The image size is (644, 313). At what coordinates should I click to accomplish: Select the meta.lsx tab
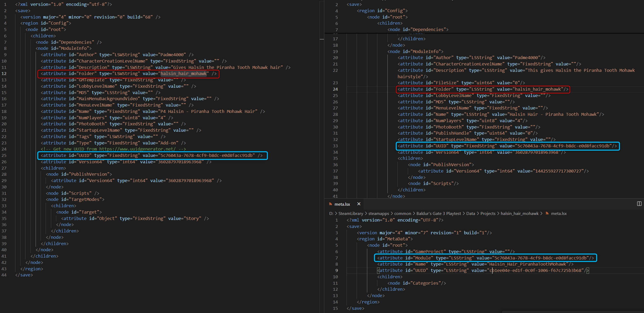[342, 204]
